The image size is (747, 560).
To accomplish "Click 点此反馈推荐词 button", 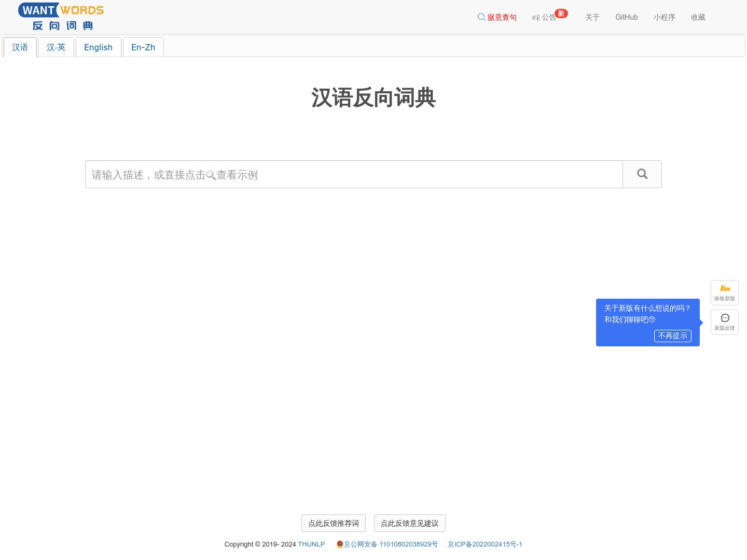I will [334, 523].
